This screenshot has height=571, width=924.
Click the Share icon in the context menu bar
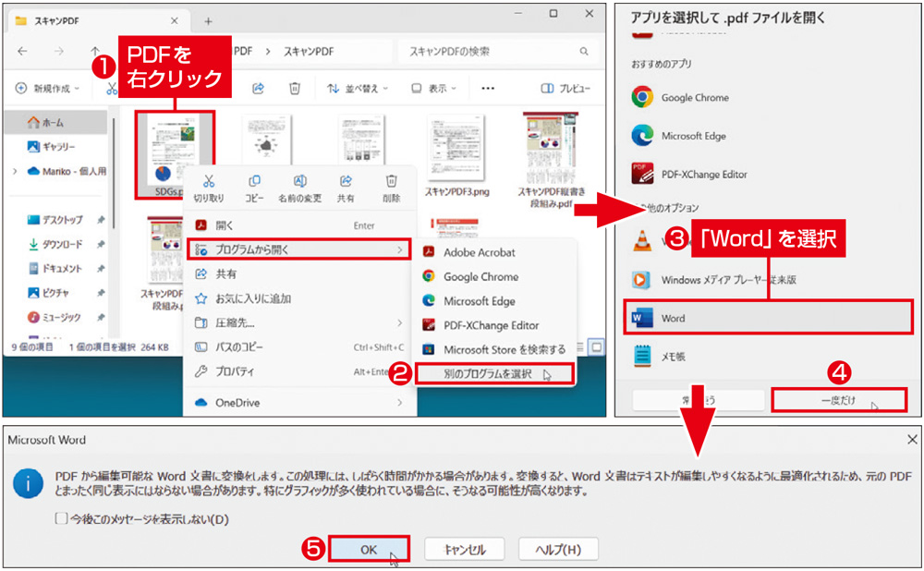coord(346,183)
